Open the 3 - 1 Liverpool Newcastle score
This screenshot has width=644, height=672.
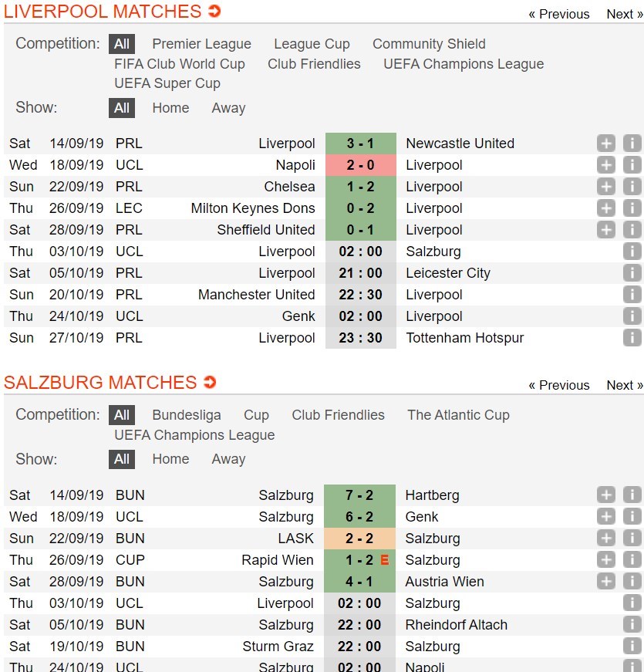(x=360, y=144)
